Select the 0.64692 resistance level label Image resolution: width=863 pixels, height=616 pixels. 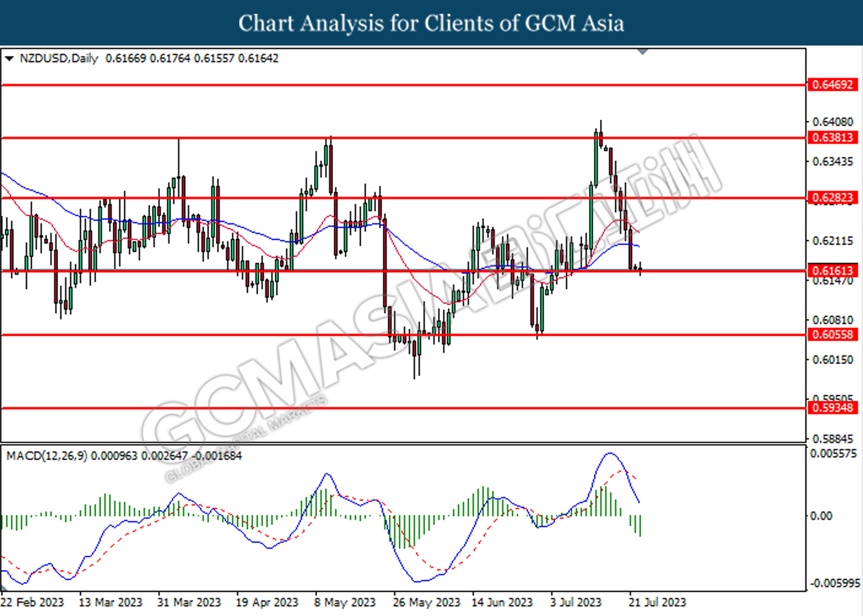(x=833, y=85)
